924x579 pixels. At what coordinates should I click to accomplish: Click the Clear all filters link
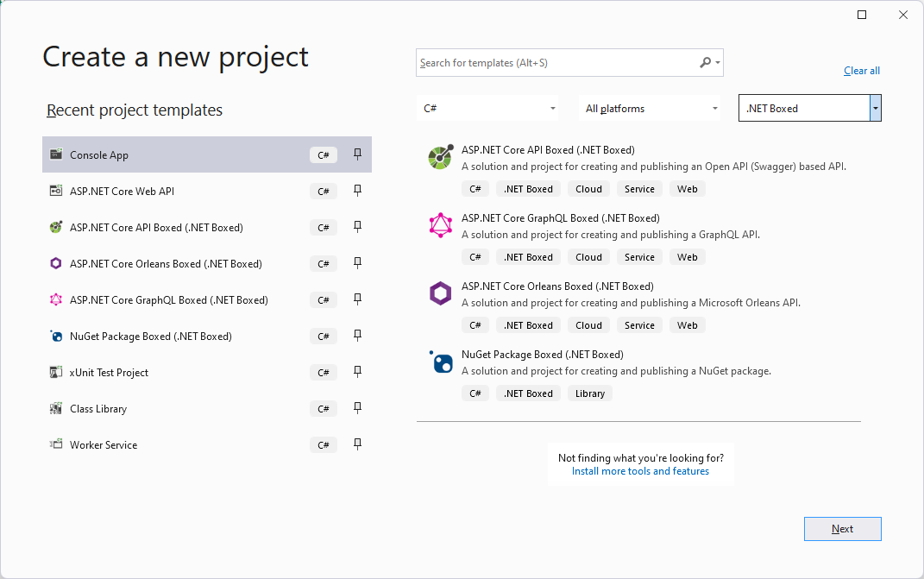(861, 71)
